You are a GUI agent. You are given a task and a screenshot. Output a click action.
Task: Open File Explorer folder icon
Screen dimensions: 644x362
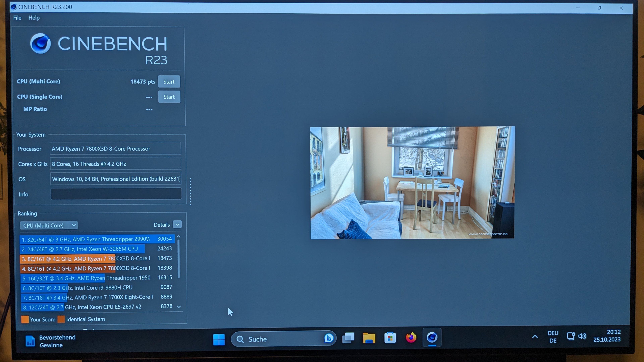click(369, 338)
